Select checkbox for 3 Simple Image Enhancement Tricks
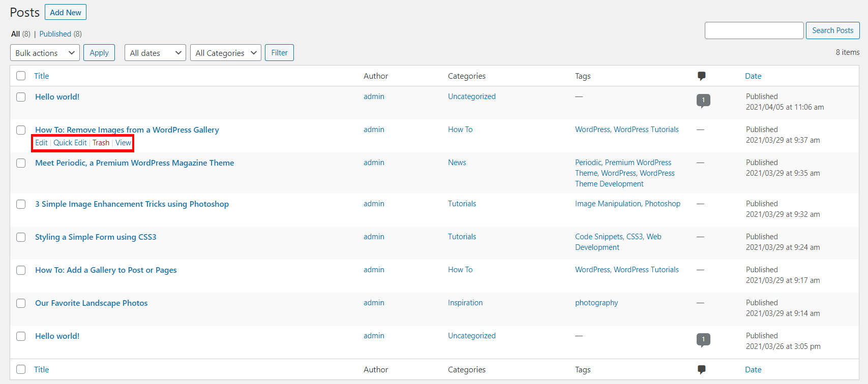This screenshot has width=868, height=384. click(21, 204)
